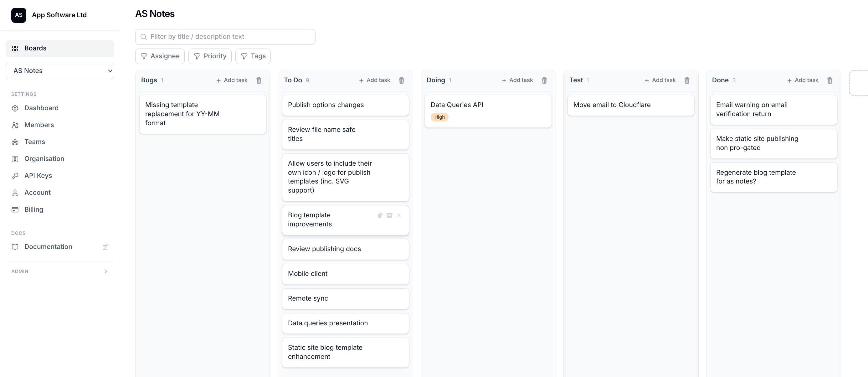Add task to the Bugs column
868x377 pixels.
[232, 80]
